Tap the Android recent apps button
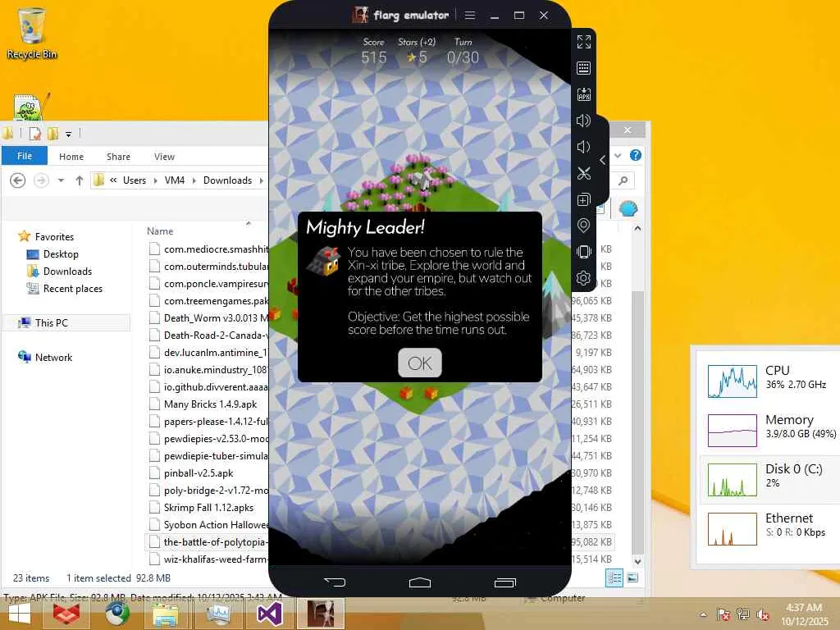This screenshot has height=630, width=840. [504, 582]
